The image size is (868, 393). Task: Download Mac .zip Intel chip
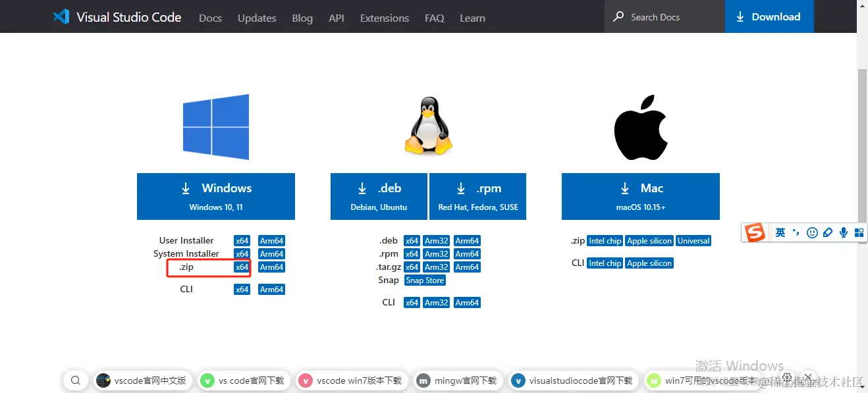605,241
